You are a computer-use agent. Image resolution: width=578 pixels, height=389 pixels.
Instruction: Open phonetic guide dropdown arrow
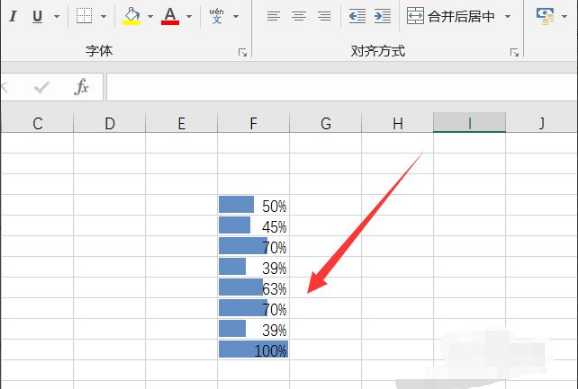236,16
